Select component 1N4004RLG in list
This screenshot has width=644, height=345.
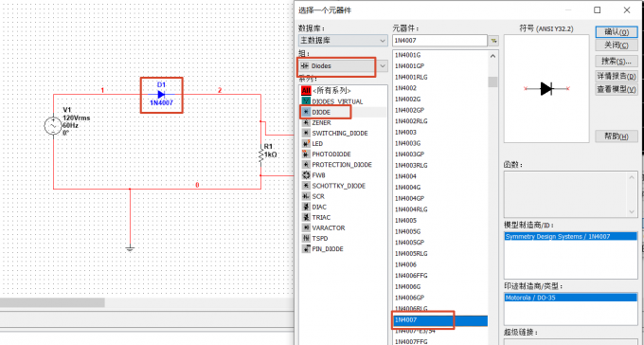point(411,209)
